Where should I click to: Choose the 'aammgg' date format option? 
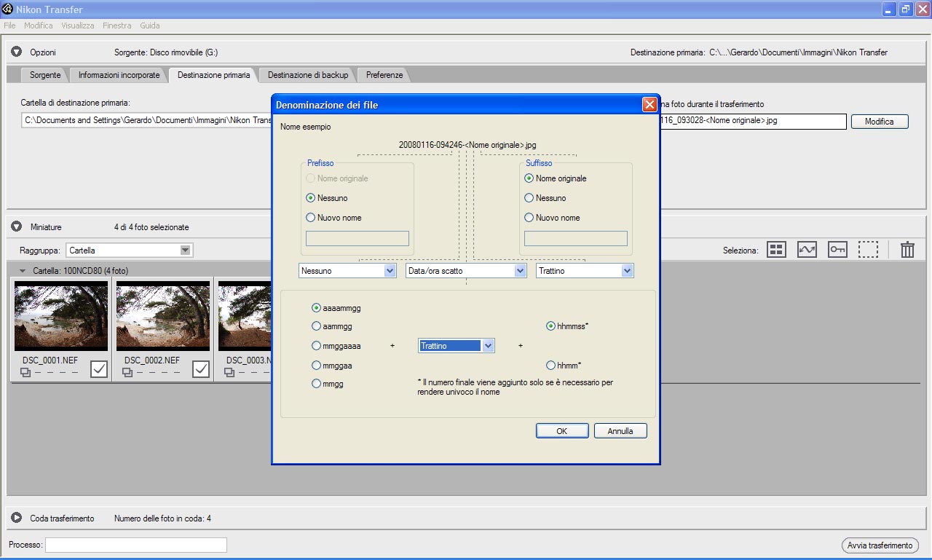316,327
